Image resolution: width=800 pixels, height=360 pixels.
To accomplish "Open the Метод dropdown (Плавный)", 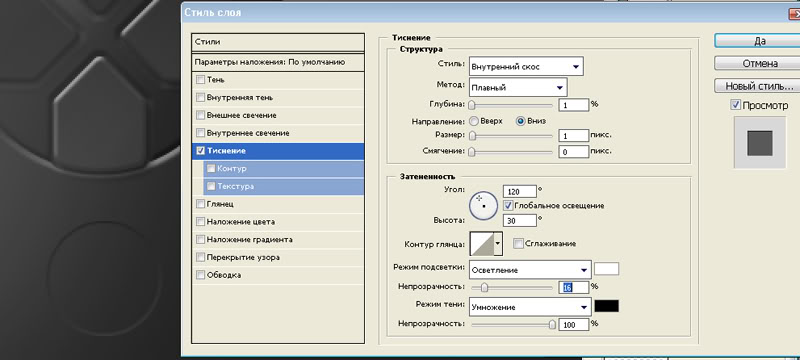I will pyautogui.click(x=518, y=87).
